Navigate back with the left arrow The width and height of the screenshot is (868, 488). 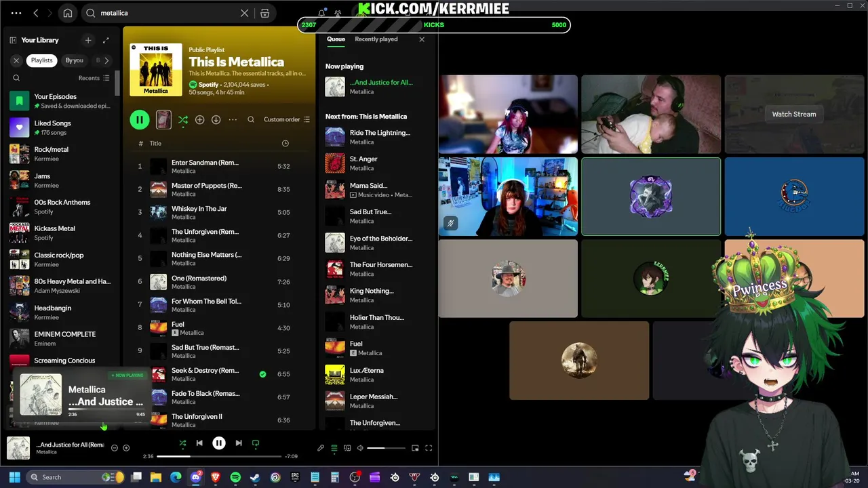(36, 13)
